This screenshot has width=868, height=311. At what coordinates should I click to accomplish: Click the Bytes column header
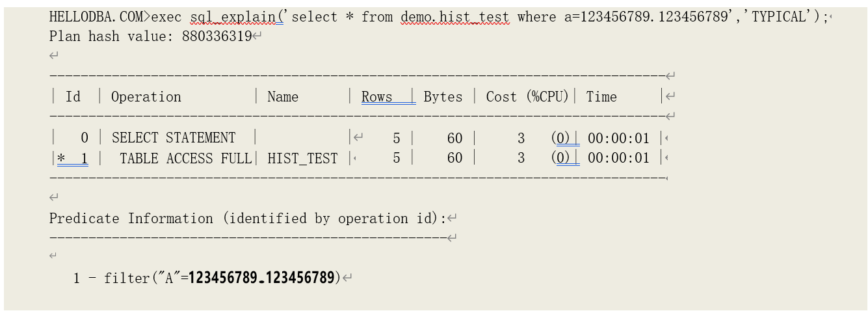pos(443,97)
